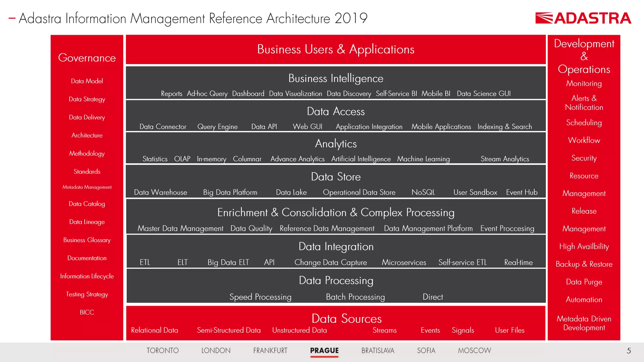Click Batch Processing under Data Processing
644x362 pixels.
point(355,297)
